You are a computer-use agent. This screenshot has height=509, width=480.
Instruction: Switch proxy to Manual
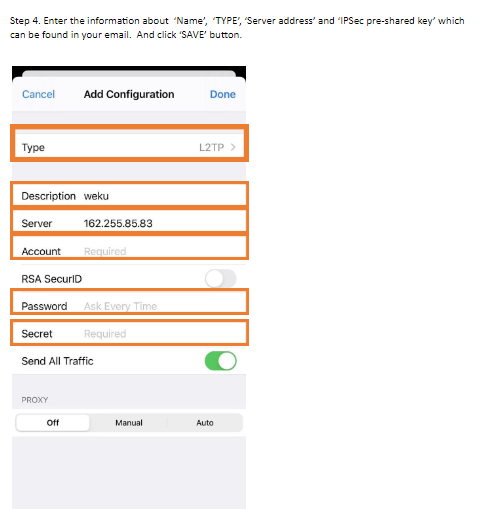[x=129, y=423]
